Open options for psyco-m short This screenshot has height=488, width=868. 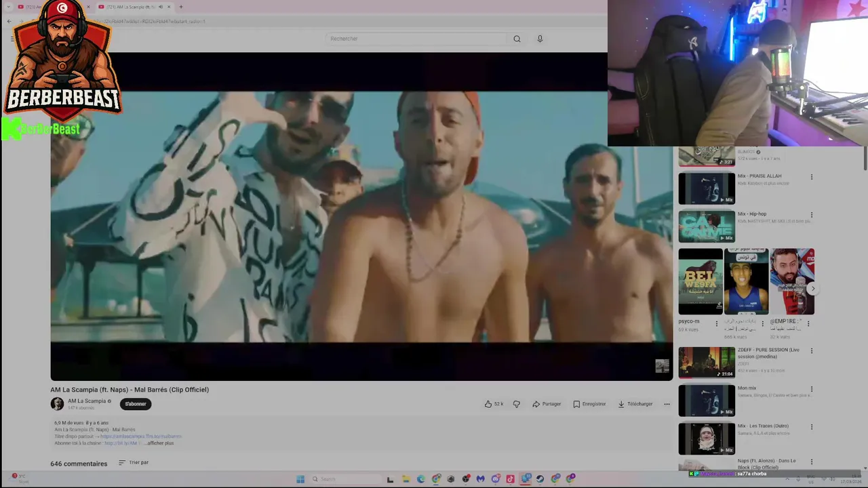pos(717,324)
